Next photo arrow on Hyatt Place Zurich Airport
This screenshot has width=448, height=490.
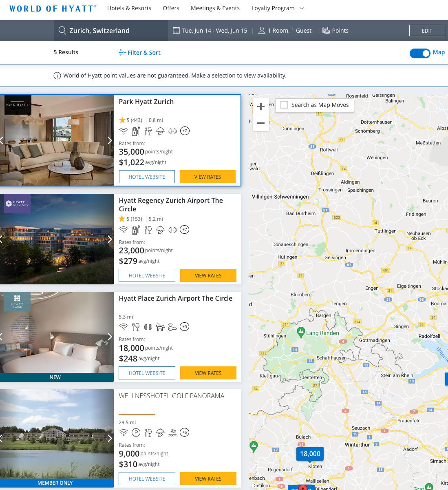110,337
